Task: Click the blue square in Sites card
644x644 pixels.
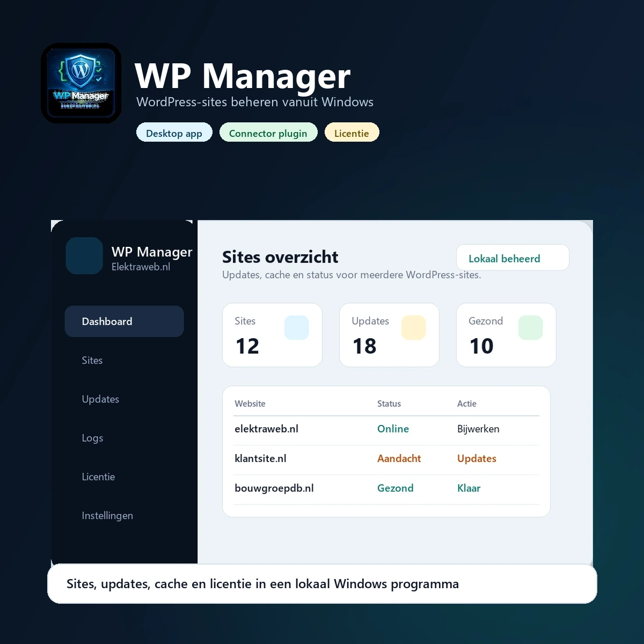Action: [x=296, y=327]
